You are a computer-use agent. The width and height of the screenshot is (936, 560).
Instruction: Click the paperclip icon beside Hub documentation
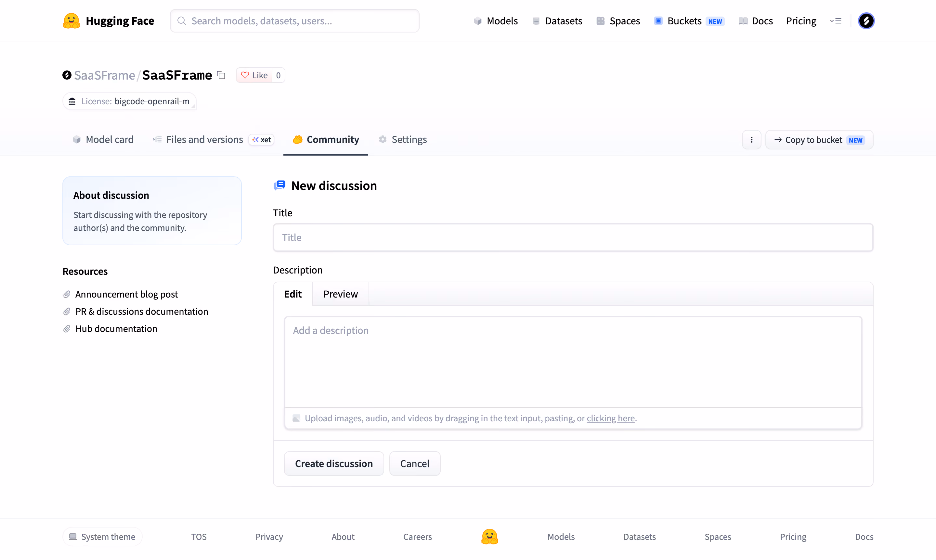67,329
